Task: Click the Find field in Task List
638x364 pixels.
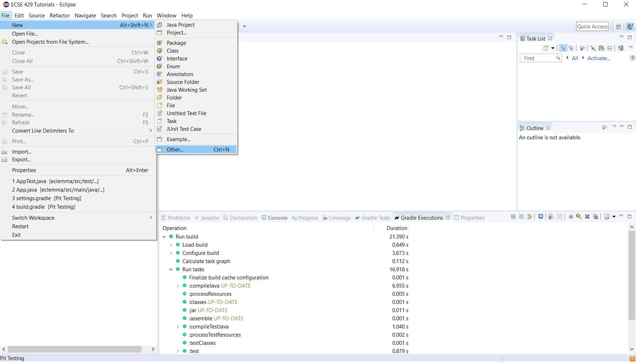Action: 538,58
